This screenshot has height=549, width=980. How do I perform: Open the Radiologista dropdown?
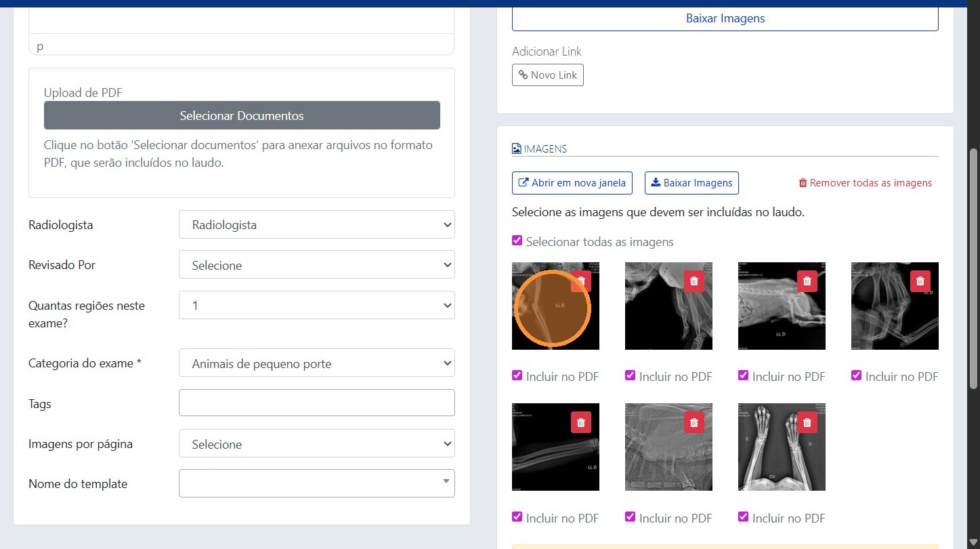coord(316,225)
